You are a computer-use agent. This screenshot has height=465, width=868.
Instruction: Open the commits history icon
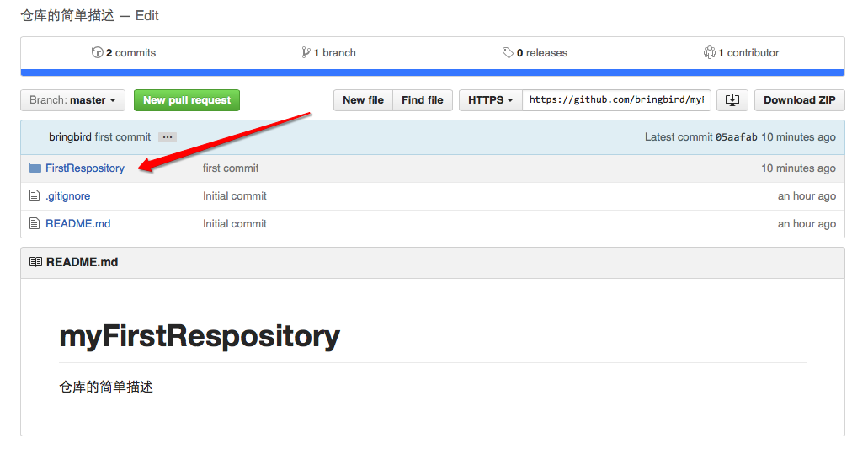[x=97, y=52]
